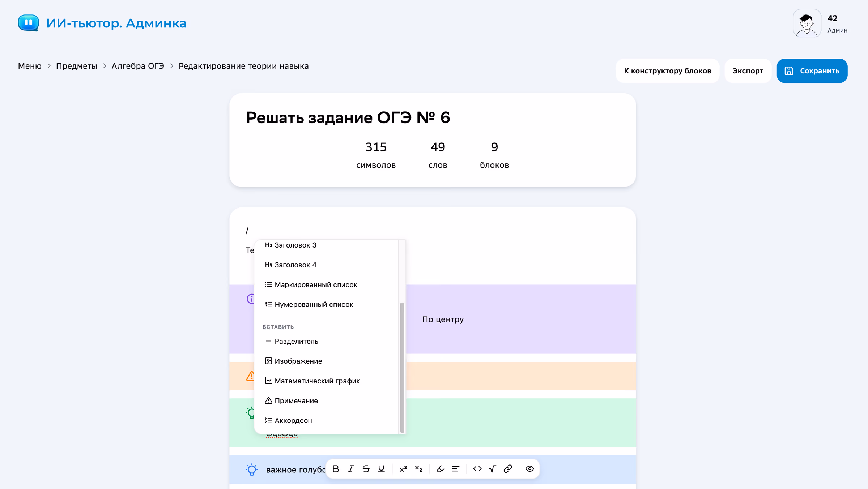Click the 49 слов counter
The image size is (868, 489).
pos(438,155)
